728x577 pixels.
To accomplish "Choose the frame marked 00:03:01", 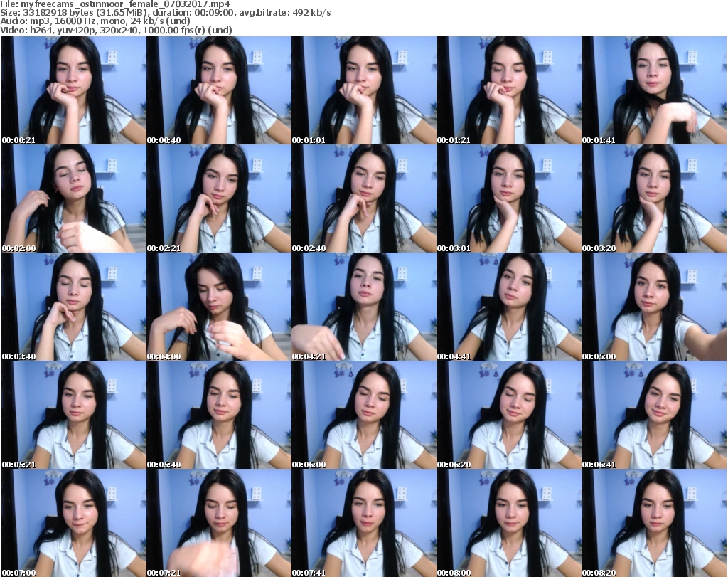I will [x=509, y=198].
